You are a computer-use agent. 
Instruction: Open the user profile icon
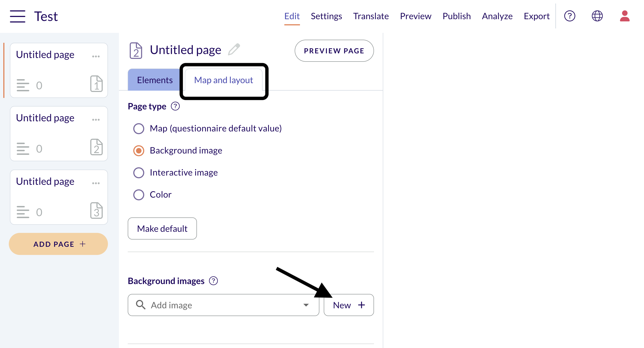click(624, 16)
